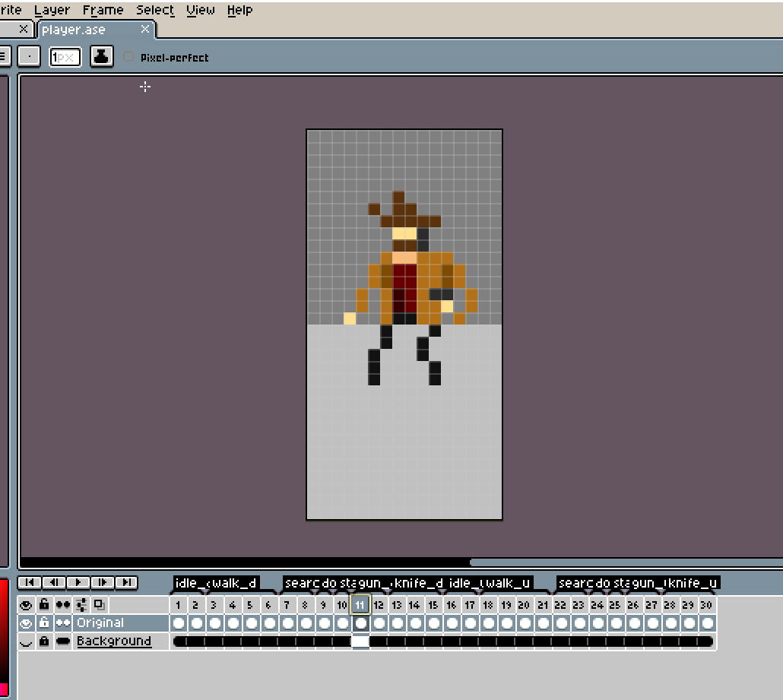Image resolution: width=783 pixels, height=700 pixels.
Task: Click the Background layer name
Action: [114, 641]
